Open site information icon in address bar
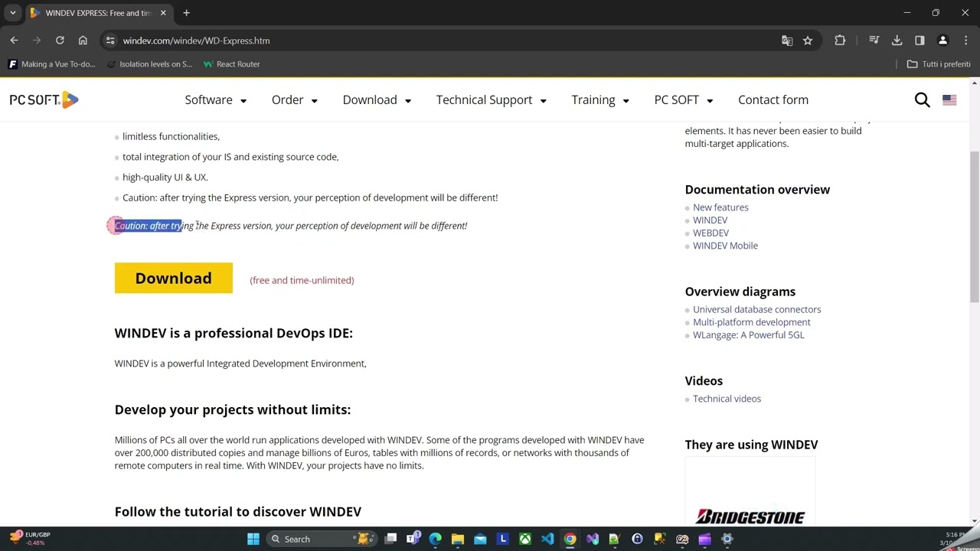The width and height of the screenshot is (980, 551). (110, 41)
